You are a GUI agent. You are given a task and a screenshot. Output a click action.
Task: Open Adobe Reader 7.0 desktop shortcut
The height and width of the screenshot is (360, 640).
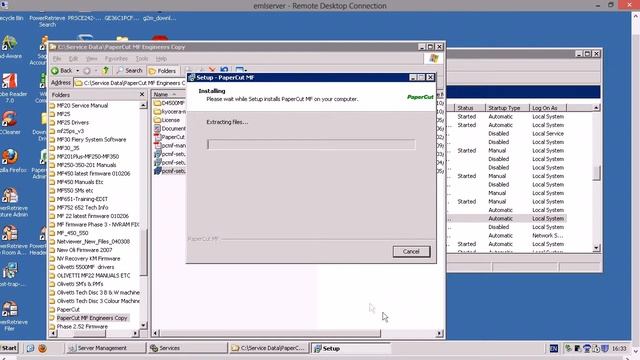[x=12, y=88]
